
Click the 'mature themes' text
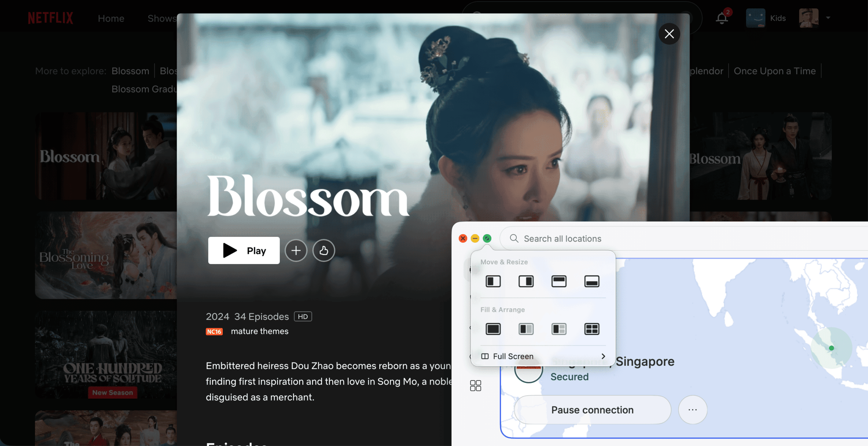[259, 331]
